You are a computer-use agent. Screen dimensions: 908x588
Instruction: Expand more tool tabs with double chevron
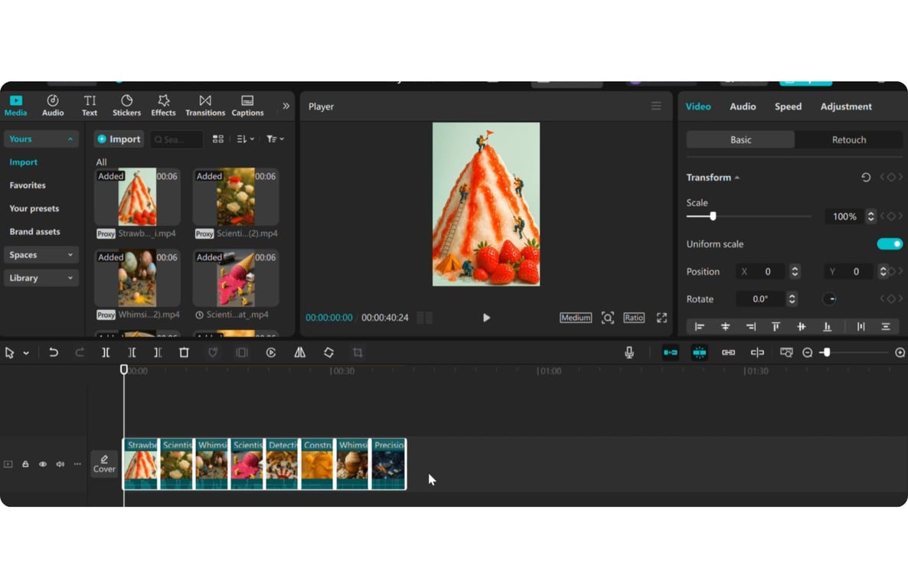[x=286, y=106]
